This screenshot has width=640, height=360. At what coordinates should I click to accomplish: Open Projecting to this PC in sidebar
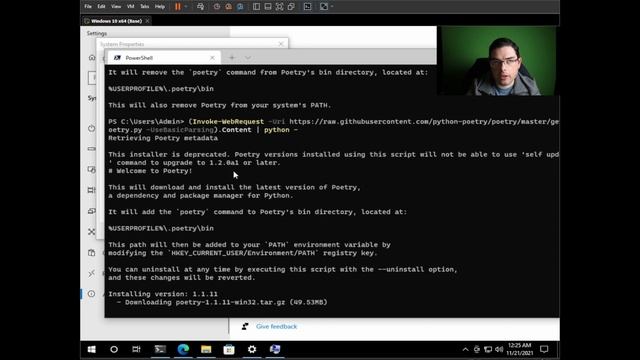(91, 211)
